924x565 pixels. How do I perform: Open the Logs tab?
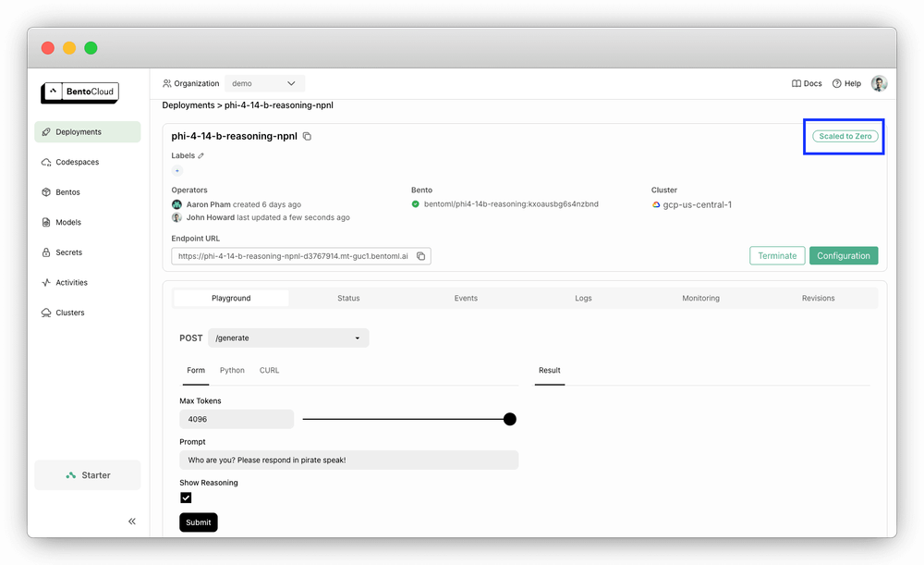(583, 298)
